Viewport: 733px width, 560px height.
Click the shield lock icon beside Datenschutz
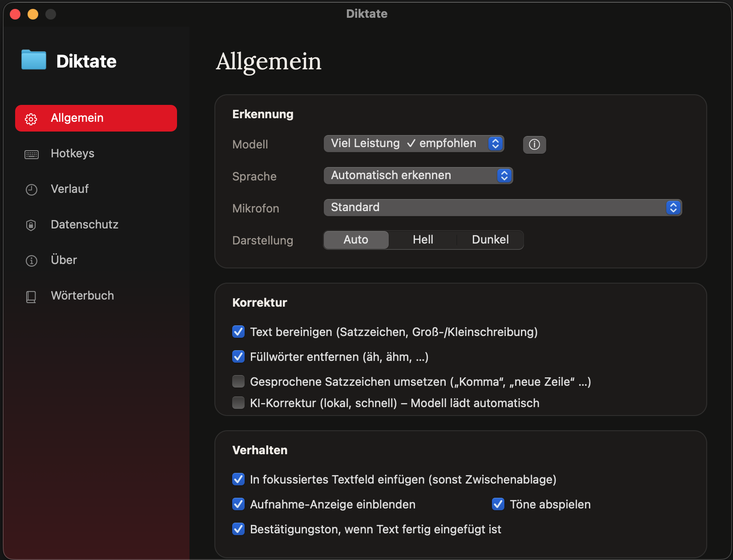click(x=31, y=225)
